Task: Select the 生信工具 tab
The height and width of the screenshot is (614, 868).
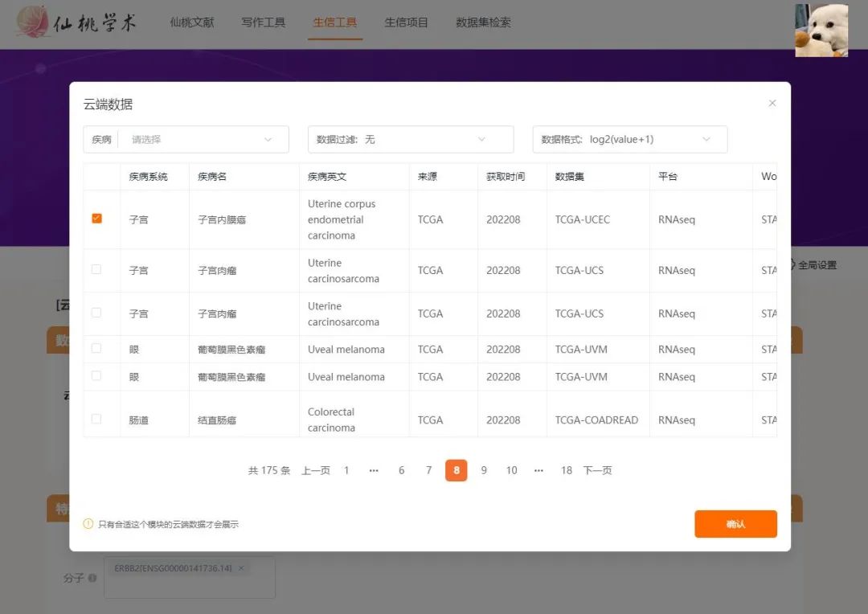Action: 335,23
